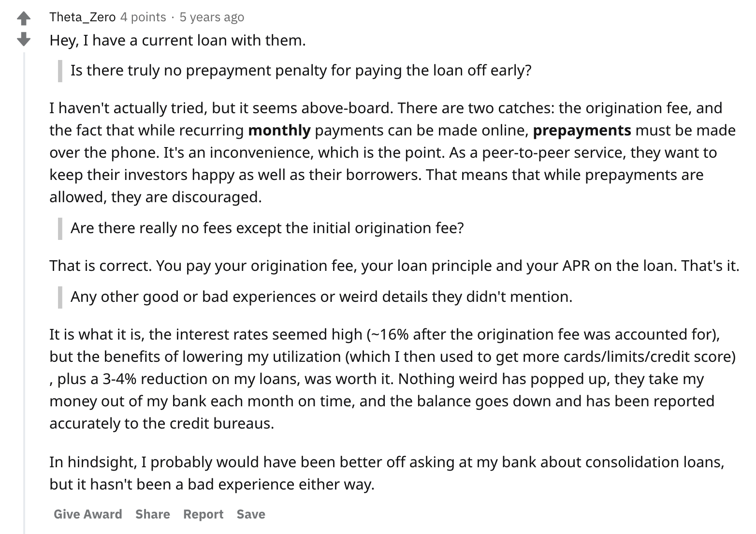Click the 'I haven't actually tried' paragraph
This screenshot has width=756, height=534.
click(x=393, y=152)
